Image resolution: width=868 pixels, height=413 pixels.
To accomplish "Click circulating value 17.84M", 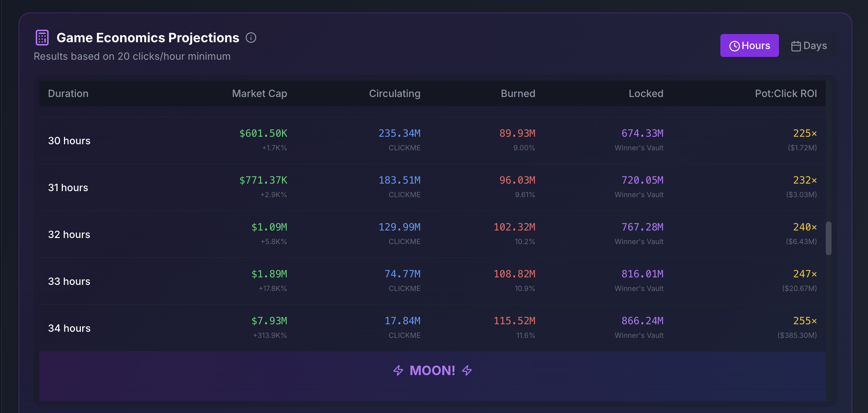I will point(403,321).
